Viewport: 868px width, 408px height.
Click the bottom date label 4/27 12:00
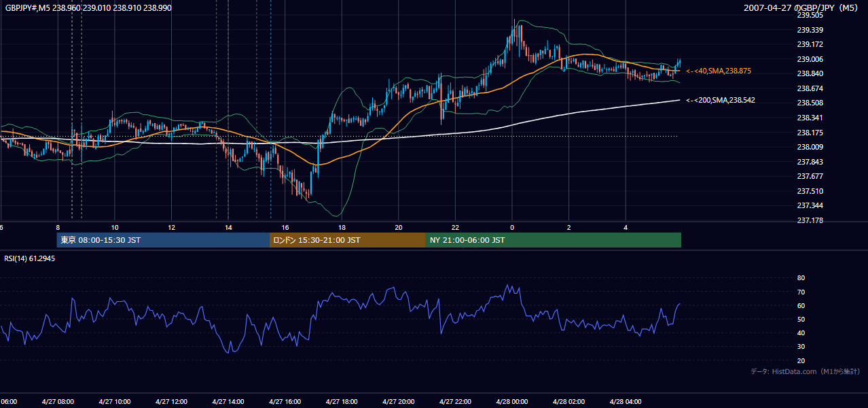171,401
